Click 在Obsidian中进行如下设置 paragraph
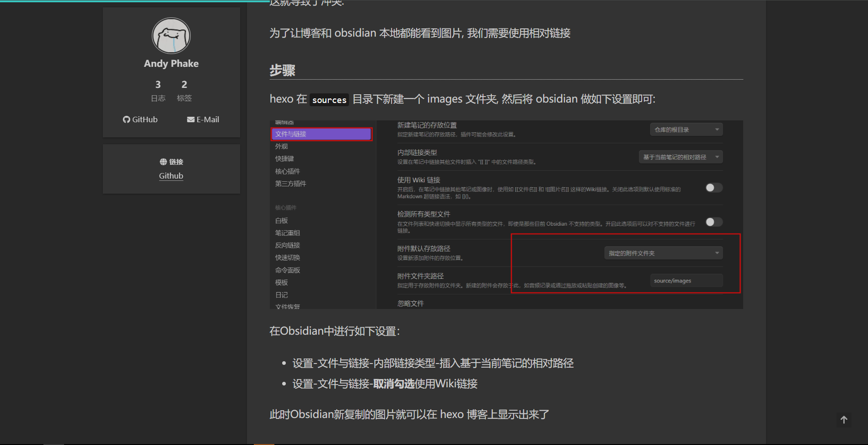The width and height of the screenshot is (868, 445). [335, 331]
